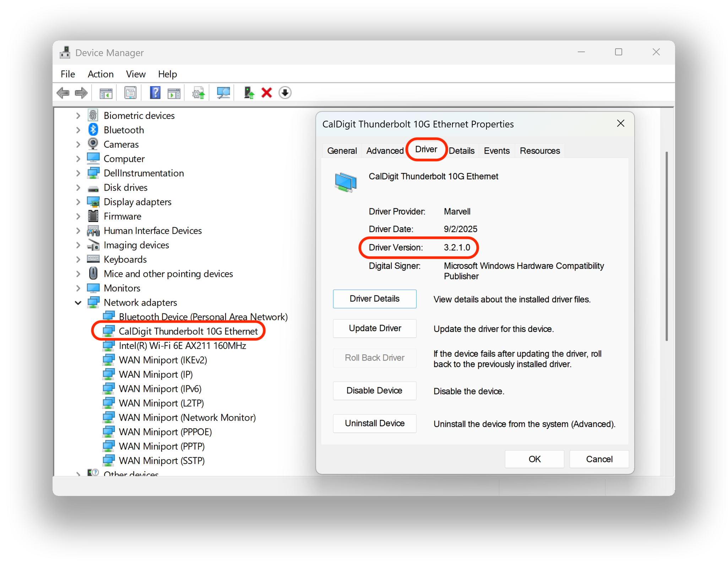Click the red X uninstall device toolbar icon
Screen dimensions: 728x568
pyautogui.click(x=266, y=93)
